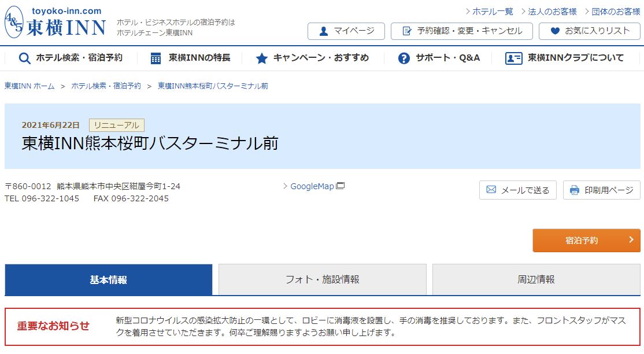
Task: Click the edit icon on 予約確認・変更・キャンセル
Action: 407,31
